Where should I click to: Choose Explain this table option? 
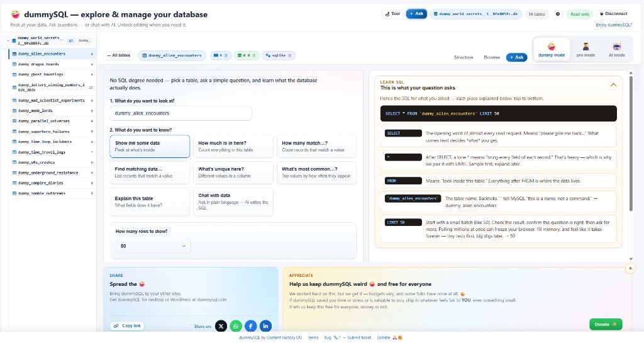(150, 201)
